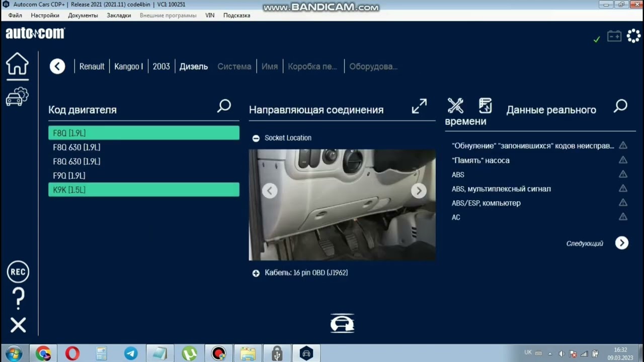Select Renault in the breadcrumb
644x362 pixels.
tap(92, 66)
